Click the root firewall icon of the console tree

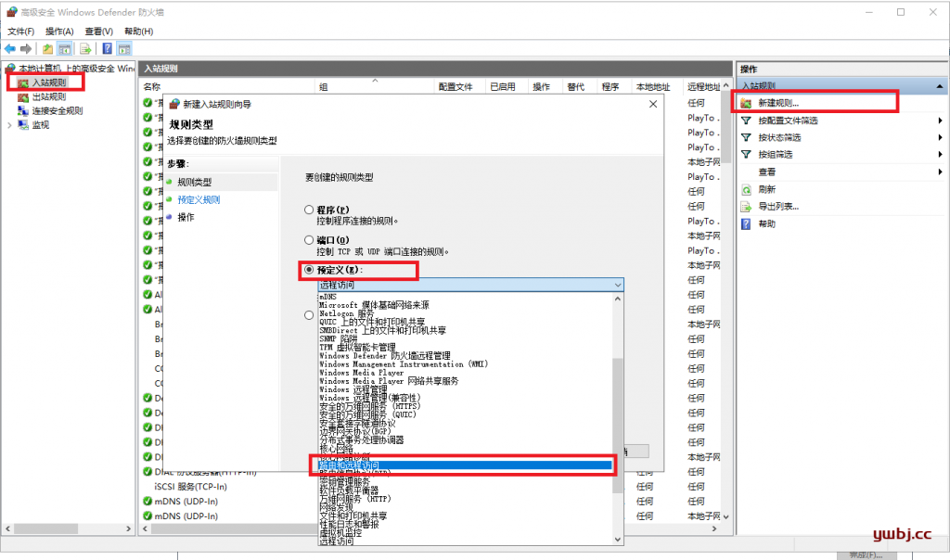pos(10,69)
